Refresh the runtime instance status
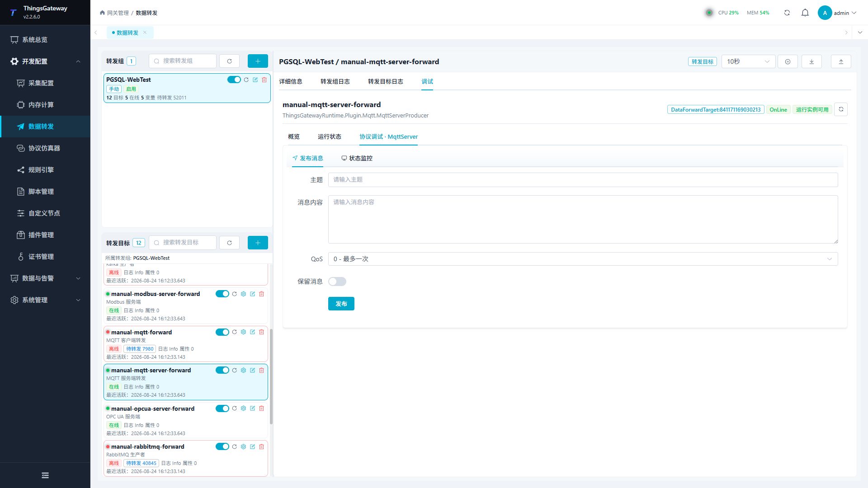Image resolution: width=868 pixels, height=488 pixels. click(841, 109)
